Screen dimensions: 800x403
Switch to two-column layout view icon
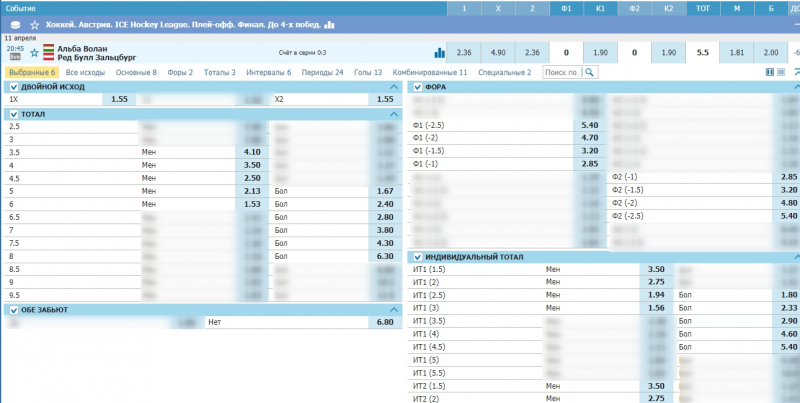pyautogui.click(x=769, y=72)
